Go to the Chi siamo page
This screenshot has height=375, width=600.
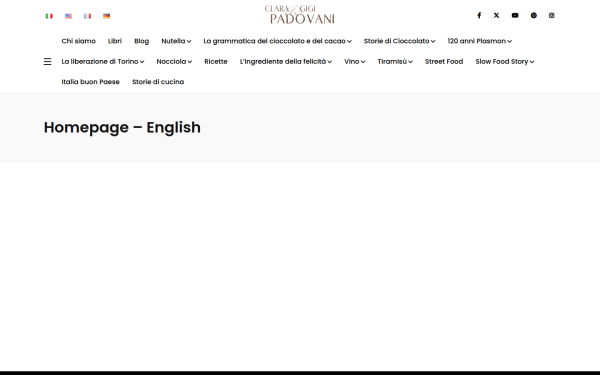[x=78, y=41]
